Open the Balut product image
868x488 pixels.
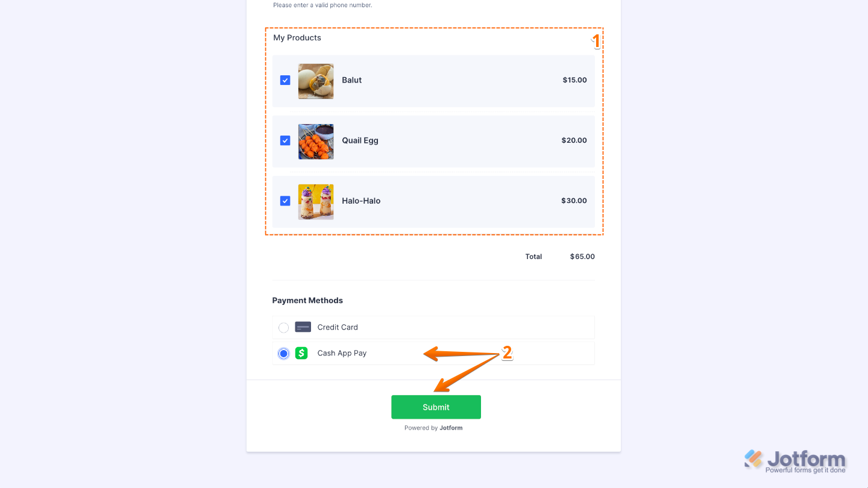[316, 81]
